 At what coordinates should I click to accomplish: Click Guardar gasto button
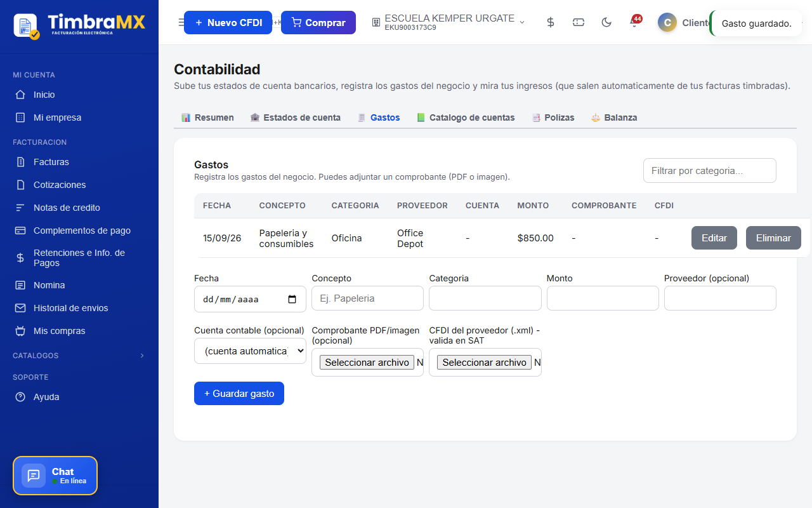239,393
